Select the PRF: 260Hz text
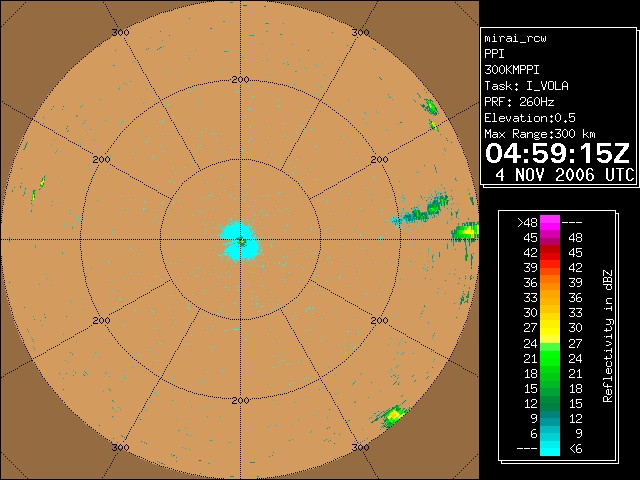Image resolution: width=640 pixels, height=480 pixels. pos(519,102)
